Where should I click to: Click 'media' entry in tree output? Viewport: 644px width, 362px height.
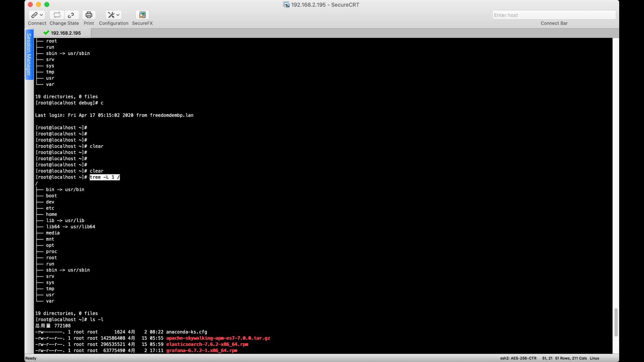click(53, 233)
